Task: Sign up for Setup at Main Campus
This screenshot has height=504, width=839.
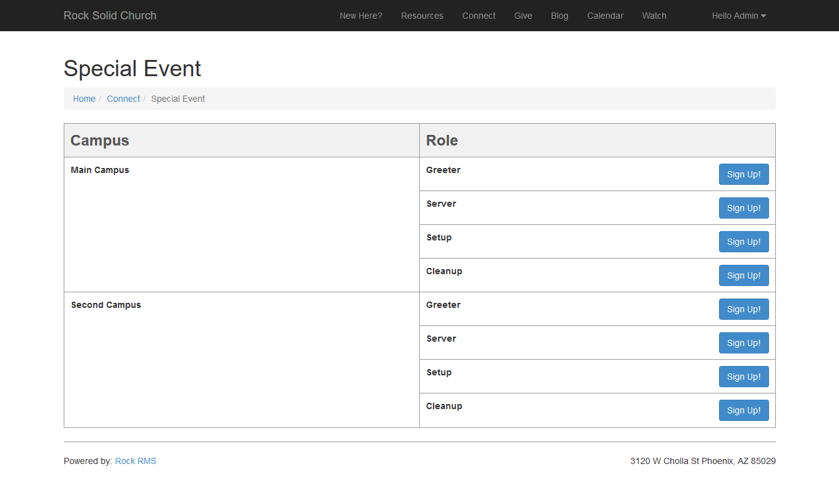Action: click(x=743, y=242)
